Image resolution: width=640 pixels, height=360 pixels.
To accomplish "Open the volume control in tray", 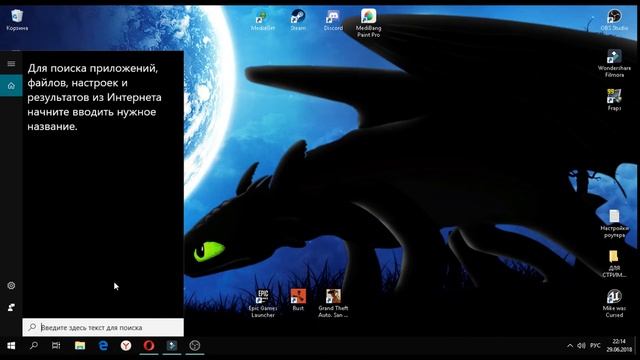I will 581,346.
